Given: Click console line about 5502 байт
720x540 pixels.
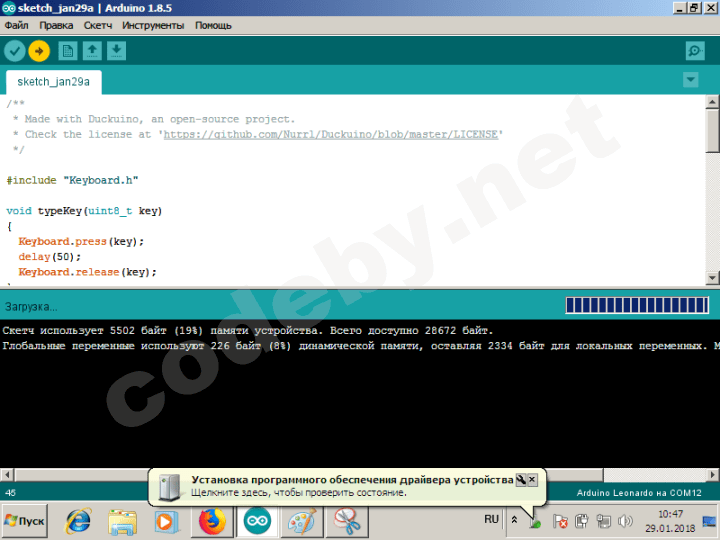Looking at the screenshot, I should pos(248,331).
